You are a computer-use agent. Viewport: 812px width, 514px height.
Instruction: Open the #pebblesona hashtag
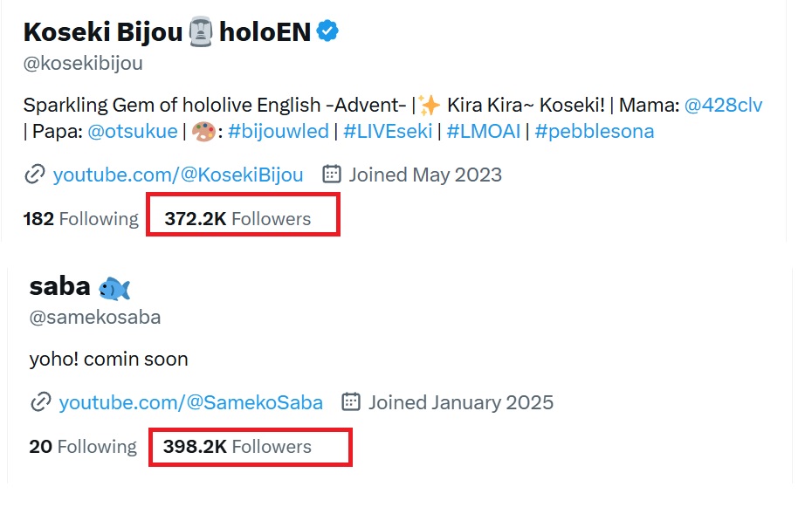click(x=594, y=132)
